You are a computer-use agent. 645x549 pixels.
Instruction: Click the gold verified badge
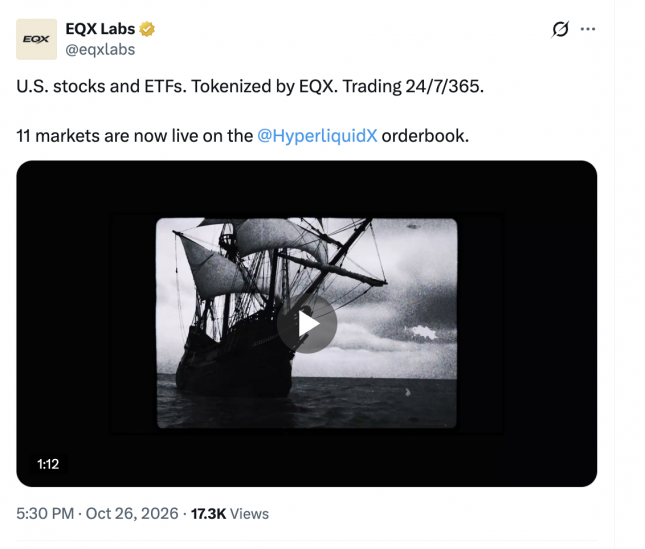click(147, 29)
